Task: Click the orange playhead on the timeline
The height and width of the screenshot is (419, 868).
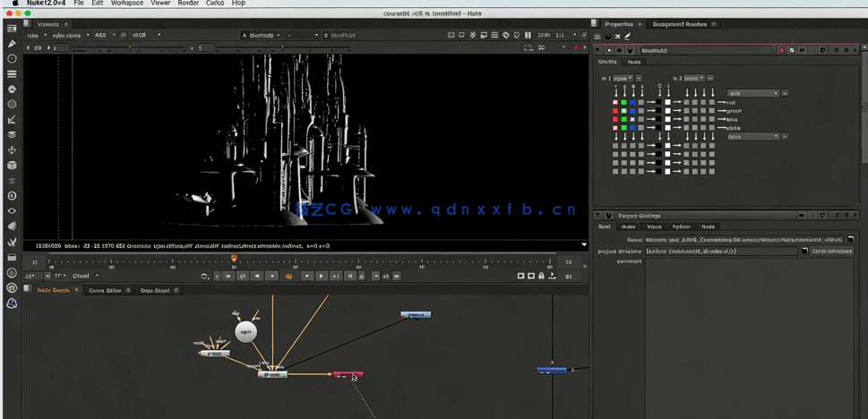Action: pos(234,259)
